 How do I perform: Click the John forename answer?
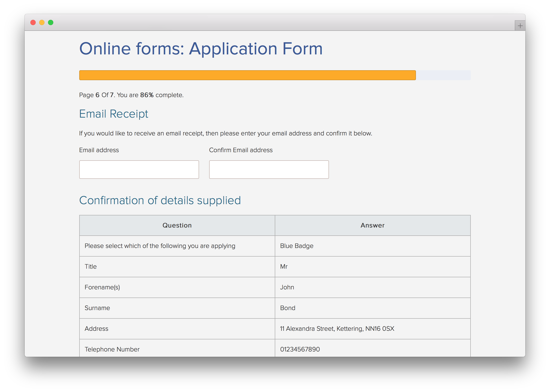click(287, 287)
